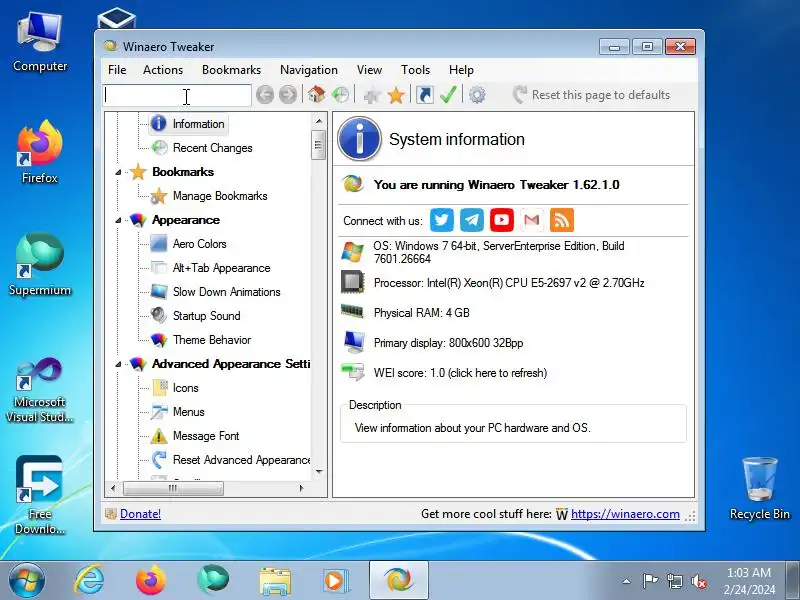Go to Home page via house icon
Viewport: 800px width, 600px height.
[x=316, y=94]
